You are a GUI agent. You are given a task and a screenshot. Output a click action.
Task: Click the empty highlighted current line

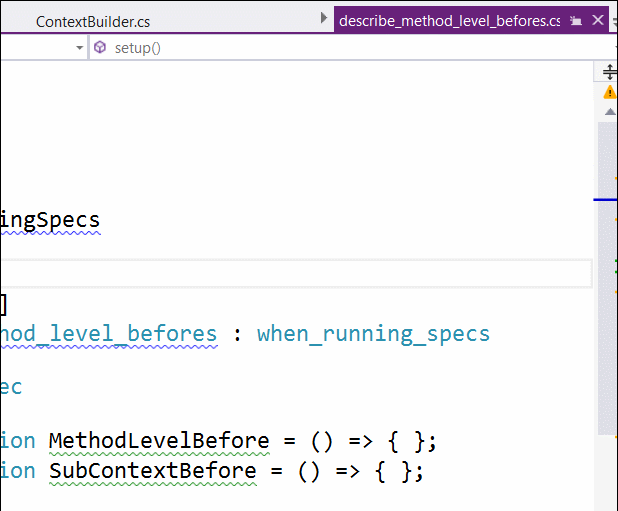296,273
